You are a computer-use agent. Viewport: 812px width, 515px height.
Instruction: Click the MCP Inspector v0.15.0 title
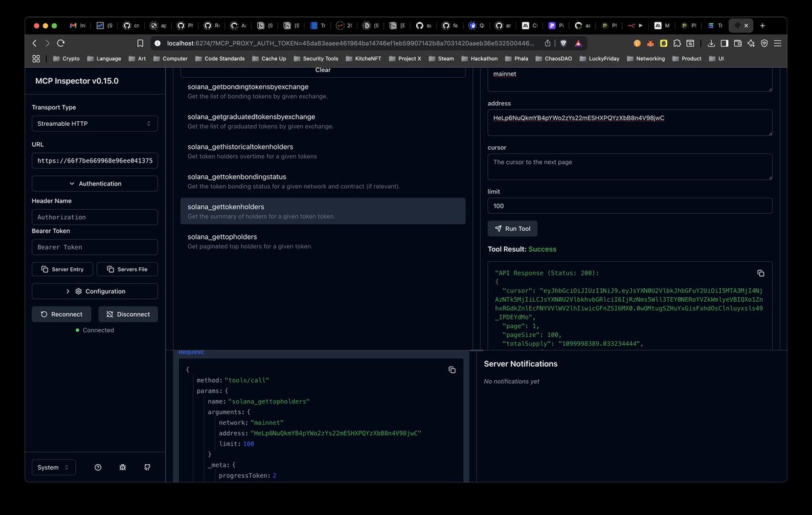click(76, 81)
